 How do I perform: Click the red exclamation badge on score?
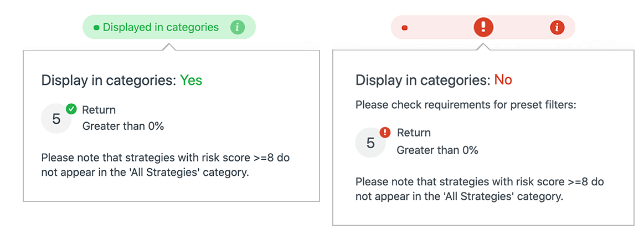click(385, 132)
